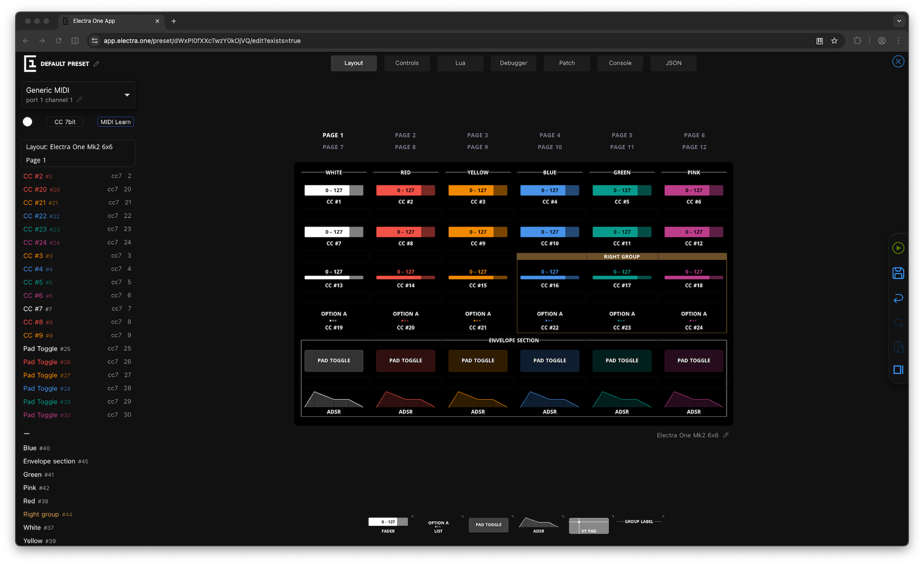Toggle the blue PAD TOGGLE pad
The height and width of the screenshot is (565, 924).
[550, 360]
